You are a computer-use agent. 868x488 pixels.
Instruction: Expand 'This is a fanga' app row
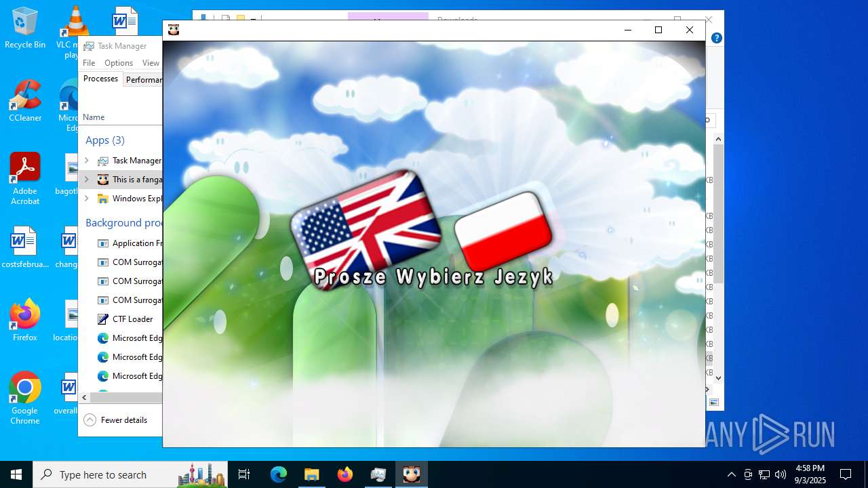(x=86, y=180)
